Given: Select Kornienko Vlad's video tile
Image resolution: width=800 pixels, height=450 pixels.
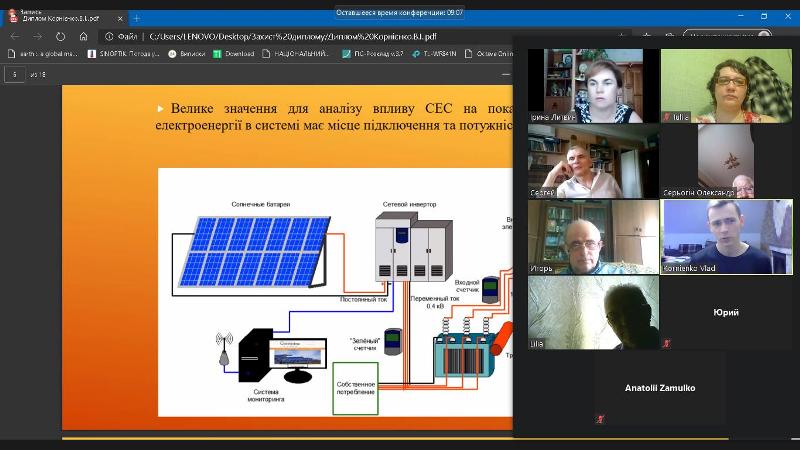Looking at the screenshot, I should 726,236.
